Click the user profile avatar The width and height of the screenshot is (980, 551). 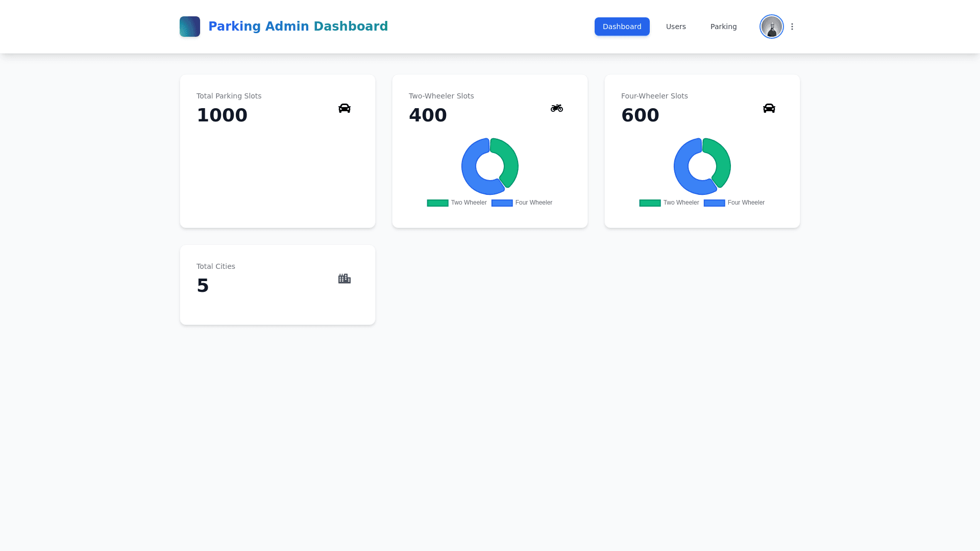point(771,27)
